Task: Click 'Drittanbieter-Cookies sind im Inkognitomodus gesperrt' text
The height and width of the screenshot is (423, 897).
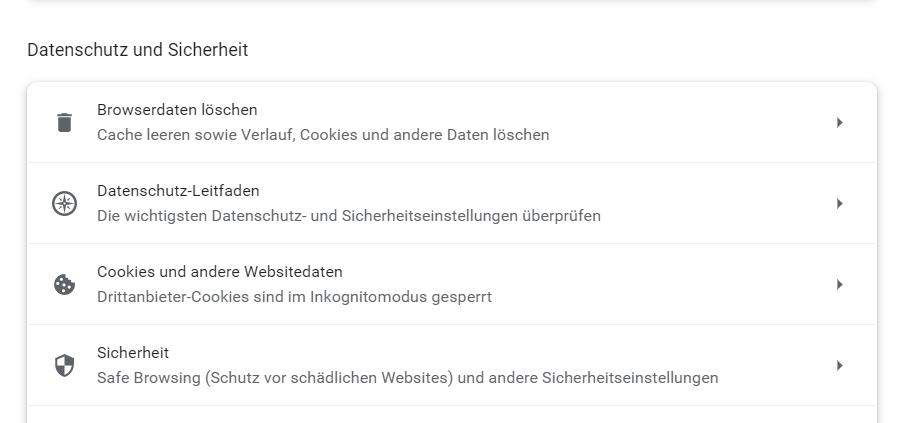Action: 294,297
